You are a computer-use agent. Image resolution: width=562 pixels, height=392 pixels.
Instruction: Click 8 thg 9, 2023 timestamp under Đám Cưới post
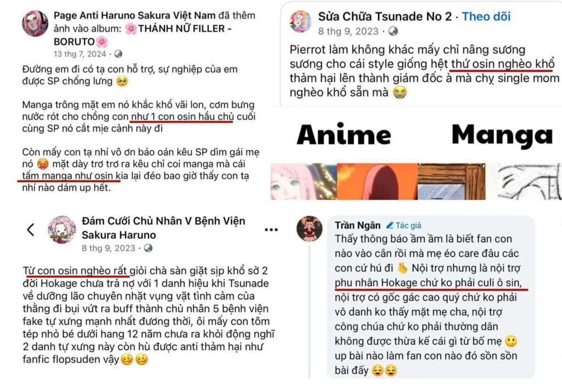pos(108,248)
